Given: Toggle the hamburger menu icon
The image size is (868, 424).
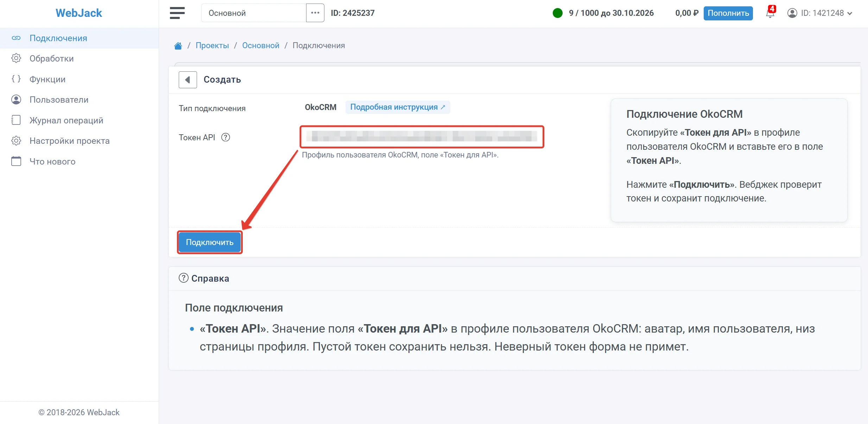Looking at the screenshot, I should [177, 13].
